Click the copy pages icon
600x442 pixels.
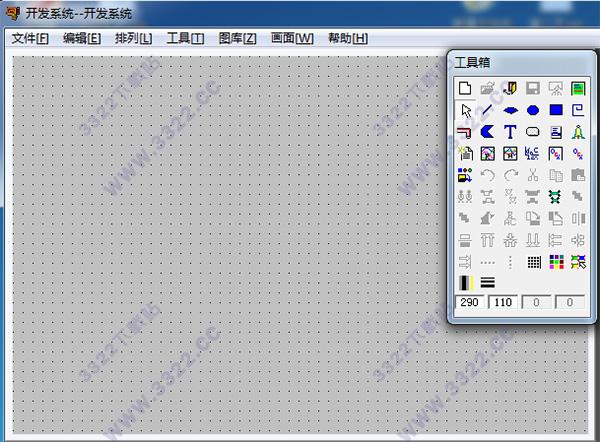pos(556,175)
